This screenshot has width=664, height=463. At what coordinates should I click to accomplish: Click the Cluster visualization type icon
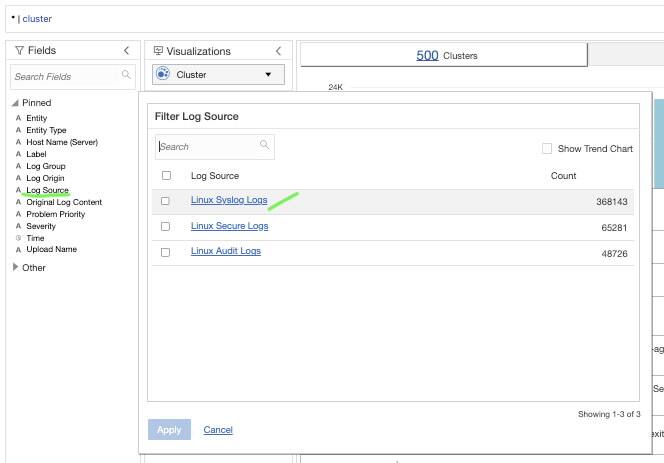[164, 74]
